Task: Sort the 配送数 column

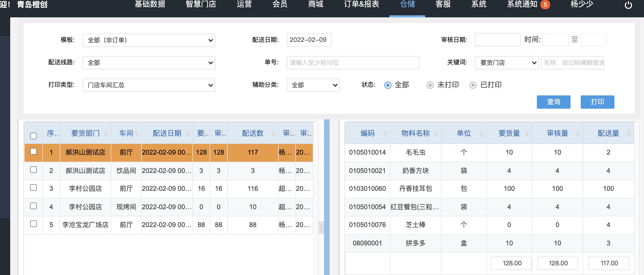Action: pos(273,133)
